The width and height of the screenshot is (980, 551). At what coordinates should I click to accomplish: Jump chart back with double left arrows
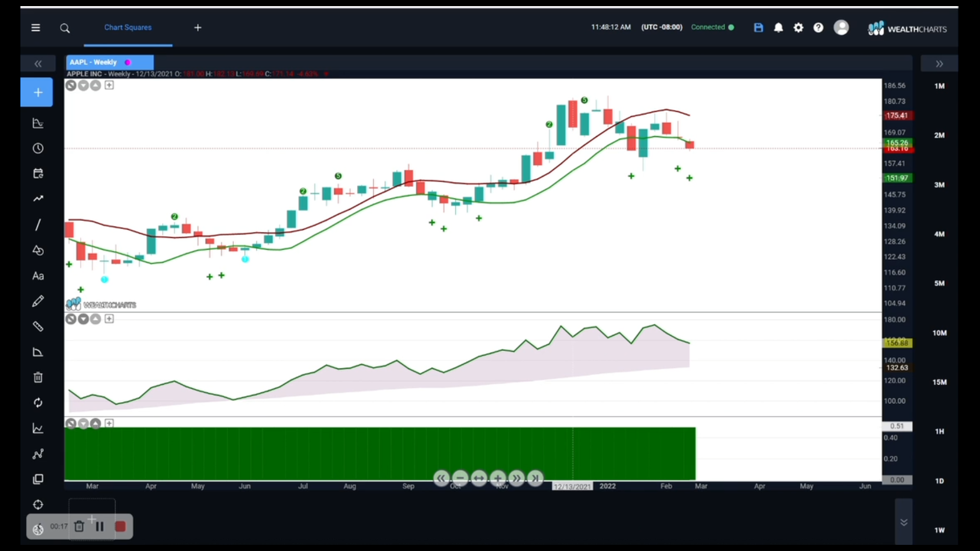click(x=442, y=479)
